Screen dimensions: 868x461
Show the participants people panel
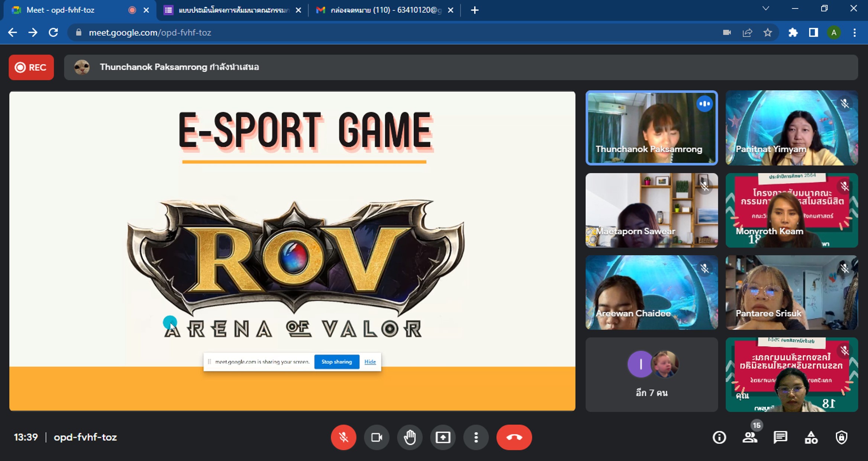pyautogui.click(x=749, y=437)
